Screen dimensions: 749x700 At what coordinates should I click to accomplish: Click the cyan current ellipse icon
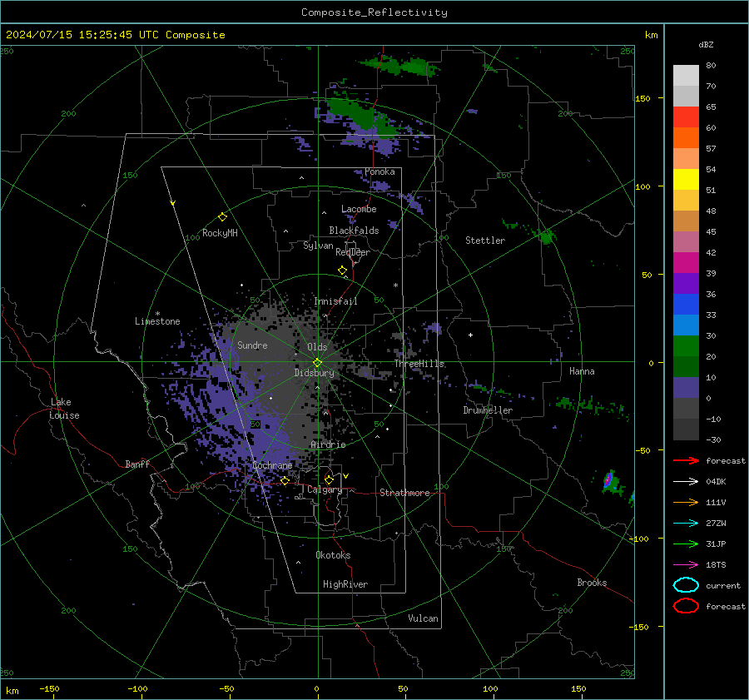(x=686, y=585)
